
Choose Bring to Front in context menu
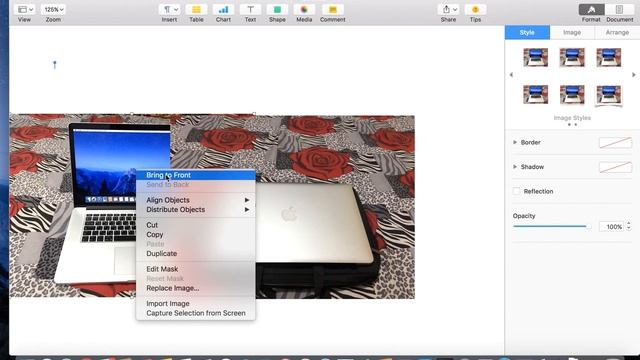(x=196, y=175)
